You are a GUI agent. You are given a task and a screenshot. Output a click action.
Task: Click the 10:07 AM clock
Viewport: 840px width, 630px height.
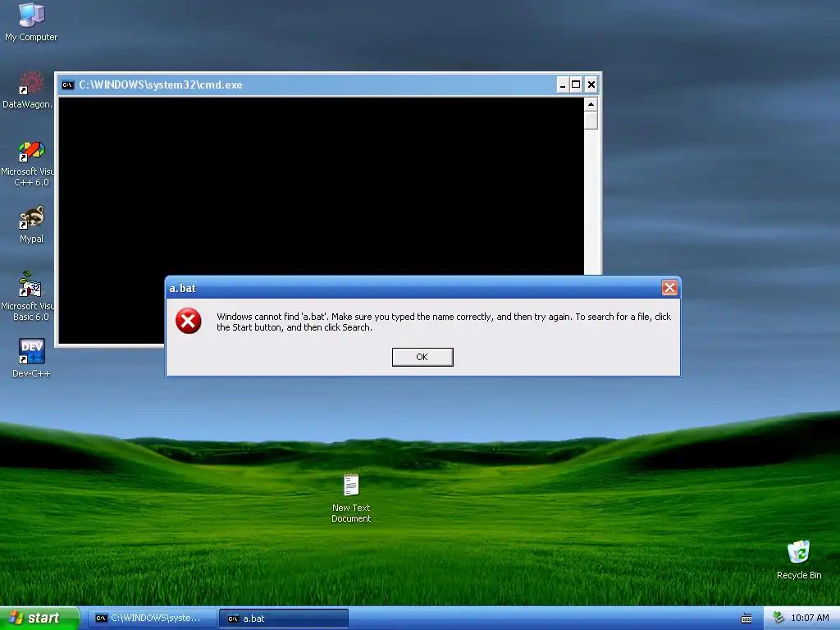coord(810,619)
